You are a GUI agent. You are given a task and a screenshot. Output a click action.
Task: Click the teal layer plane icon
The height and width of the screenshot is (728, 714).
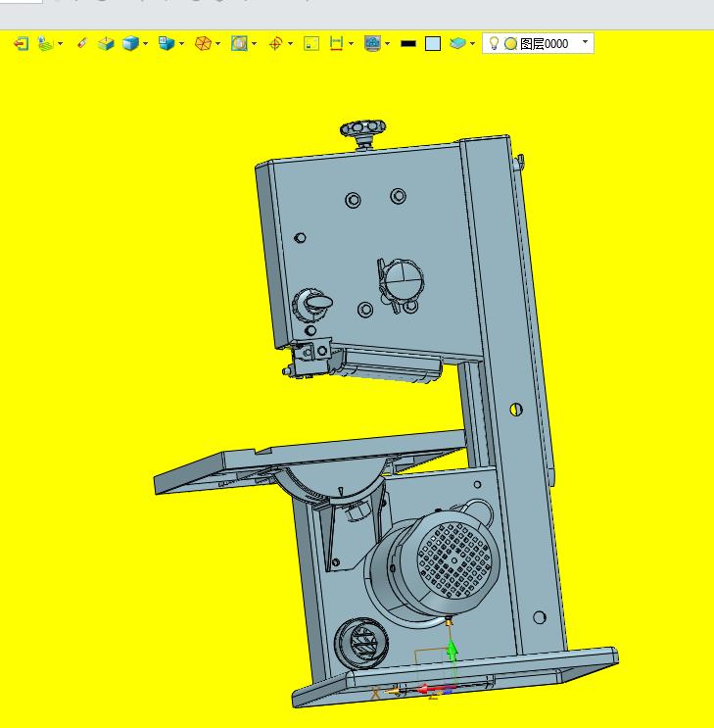pos(457,44)
